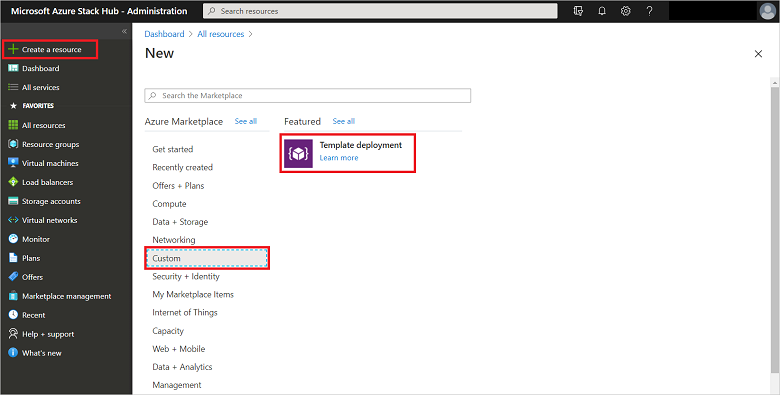
Task: Click the chevron after All resources breadcrumb
Action: click(x=250, y=34)
